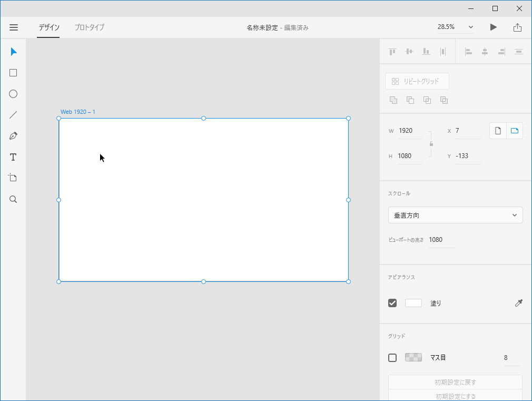The image size is (532, 401).
Task: Select the Artboard tool
Action: coord(13,178)
